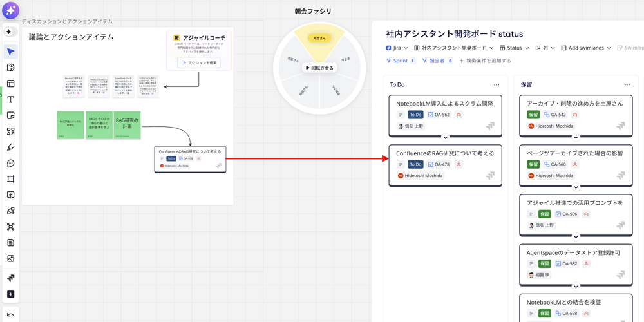Open the 社内アシスタント開発ボード board dropdown

click(x=454, y=48)
